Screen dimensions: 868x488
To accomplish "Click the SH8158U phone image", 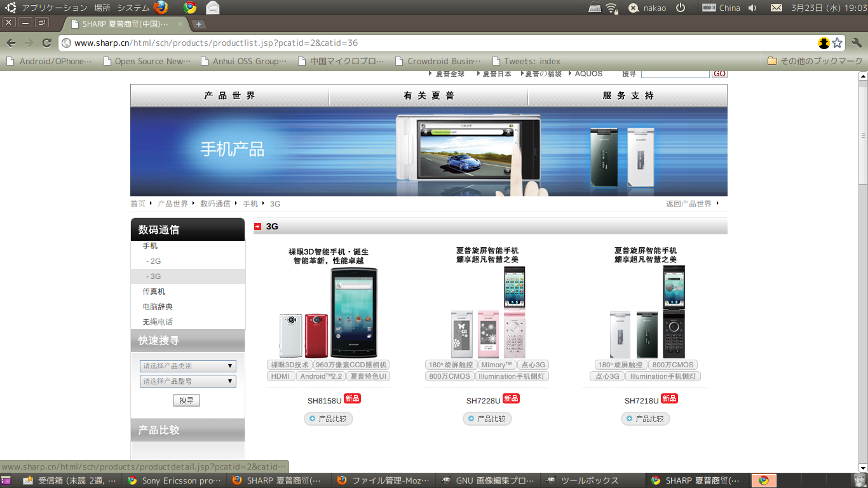I will click(x=329, y=313).
